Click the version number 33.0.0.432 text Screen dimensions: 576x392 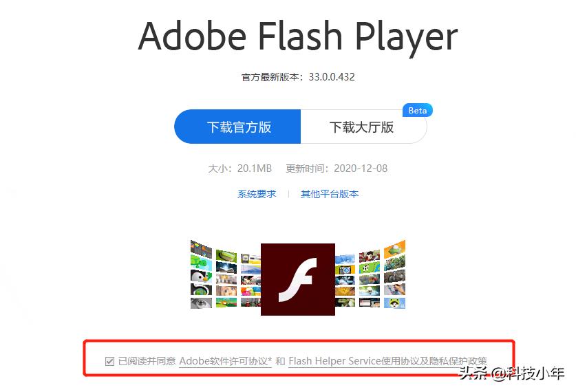(x=332, y=77)
